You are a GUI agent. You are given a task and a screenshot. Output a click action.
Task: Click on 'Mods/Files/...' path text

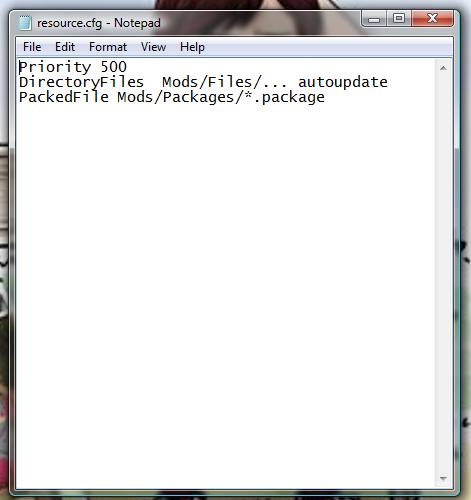pyautogui.click(x=224, y=82)
